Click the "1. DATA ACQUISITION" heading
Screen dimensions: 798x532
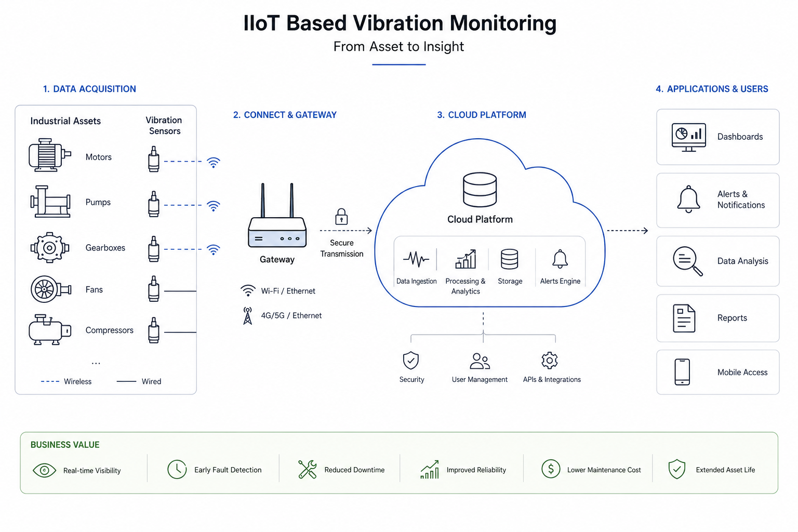point(89,89)
